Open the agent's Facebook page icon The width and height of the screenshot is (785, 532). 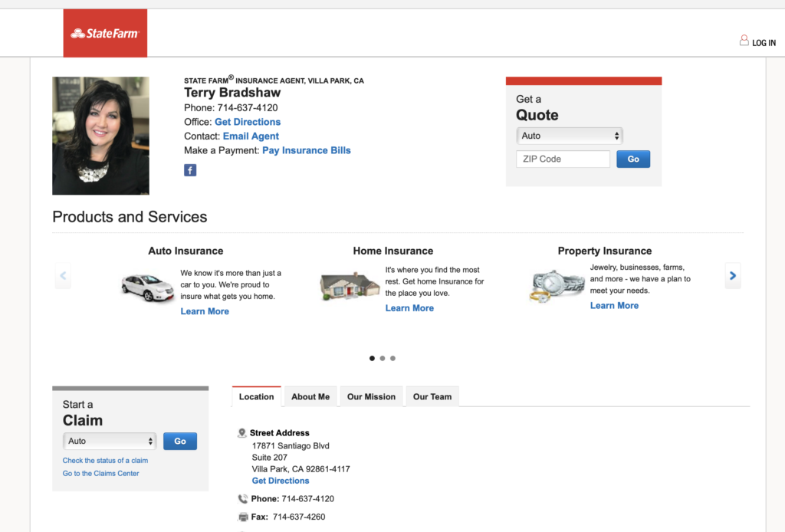(190, 170)
